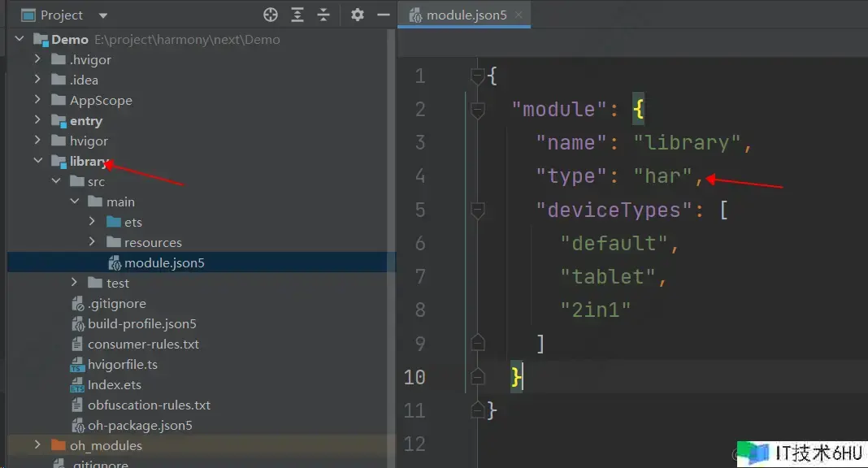The height and width of the screenshot is (468, 868).
Task: Select obfuscation-rules.txt in the tree
Action: 149,405
